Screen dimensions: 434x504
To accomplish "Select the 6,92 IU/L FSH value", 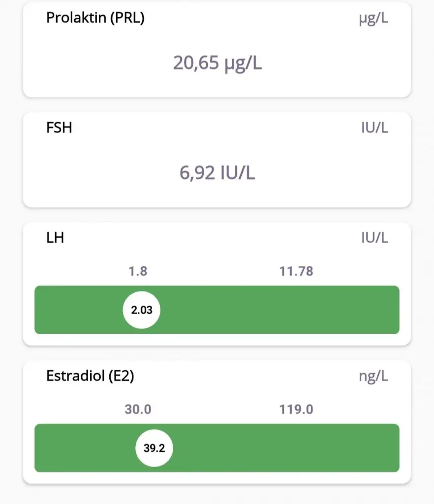I will pyautogui.click(x=217, y=173).
